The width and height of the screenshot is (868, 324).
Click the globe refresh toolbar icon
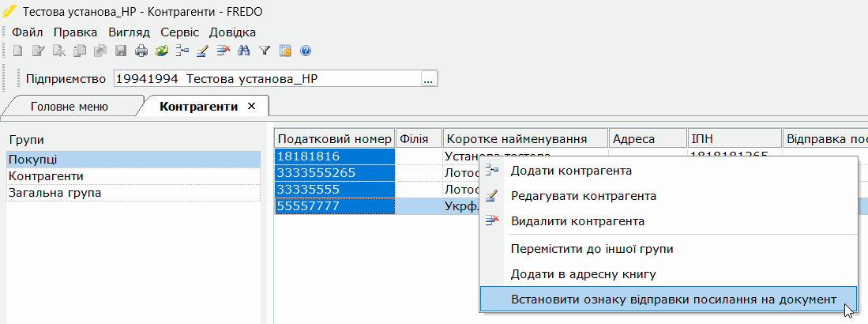pyautogui.click(x=162, y=51)
